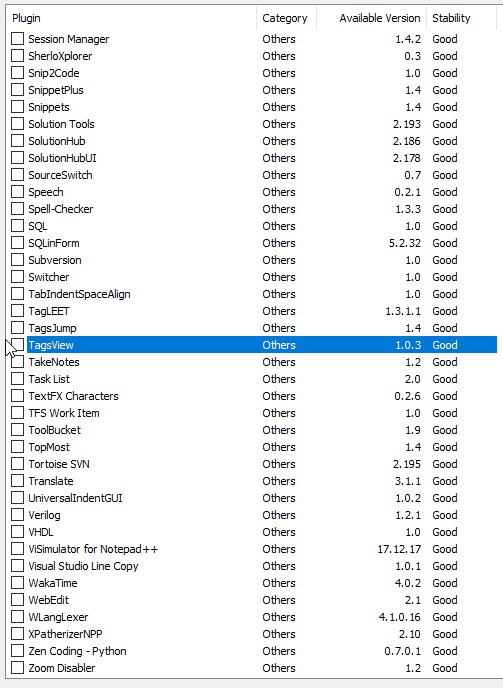Screen dimensions: 503x688
Task: Enable the SolutionHubUI checkbox
Action: (18, 158)
